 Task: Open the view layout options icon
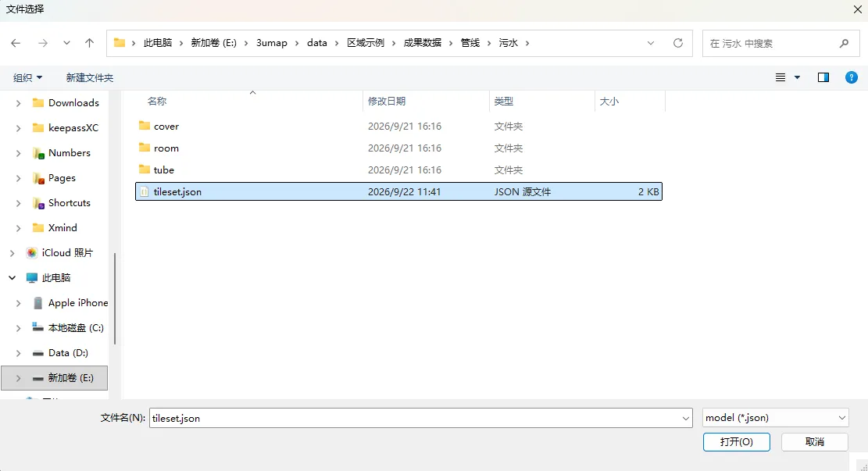pos(780,77)
